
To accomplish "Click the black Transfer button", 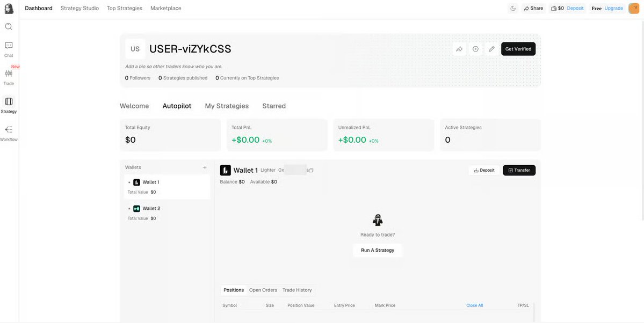I will [x=519, y=170].
